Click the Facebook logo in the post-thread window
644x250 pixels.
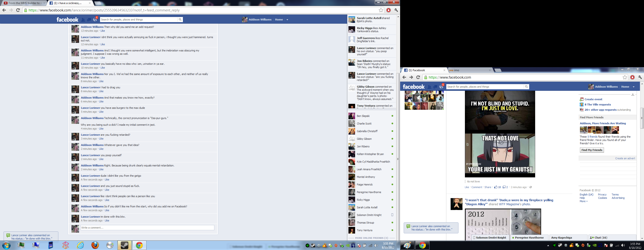click(67, 20)
